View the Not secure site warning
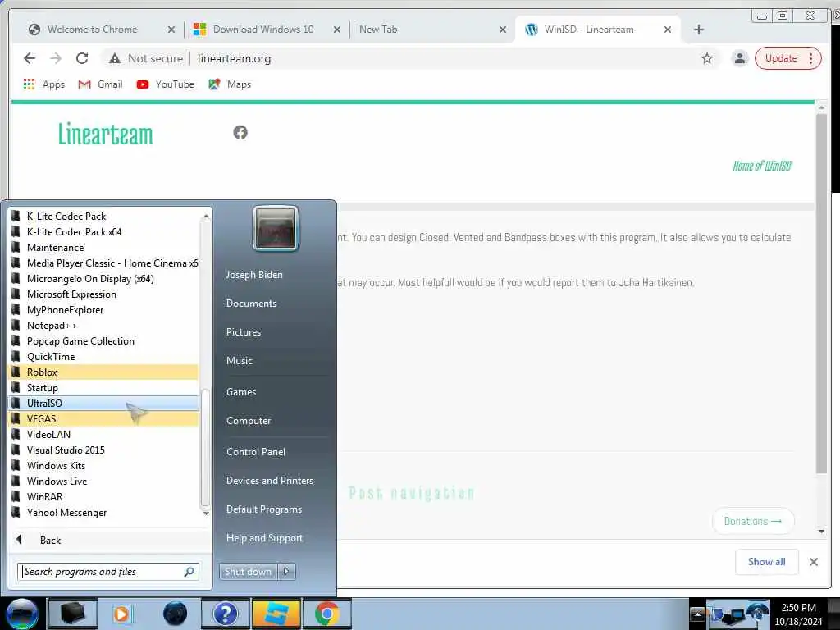 click(145, 58)
